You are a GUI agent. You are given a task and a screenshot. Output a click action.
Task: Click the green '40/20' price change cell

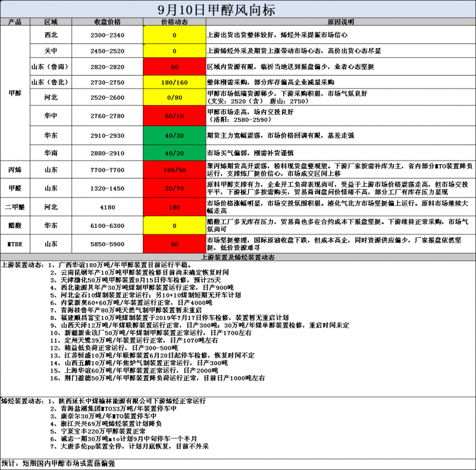coord(174,153)
